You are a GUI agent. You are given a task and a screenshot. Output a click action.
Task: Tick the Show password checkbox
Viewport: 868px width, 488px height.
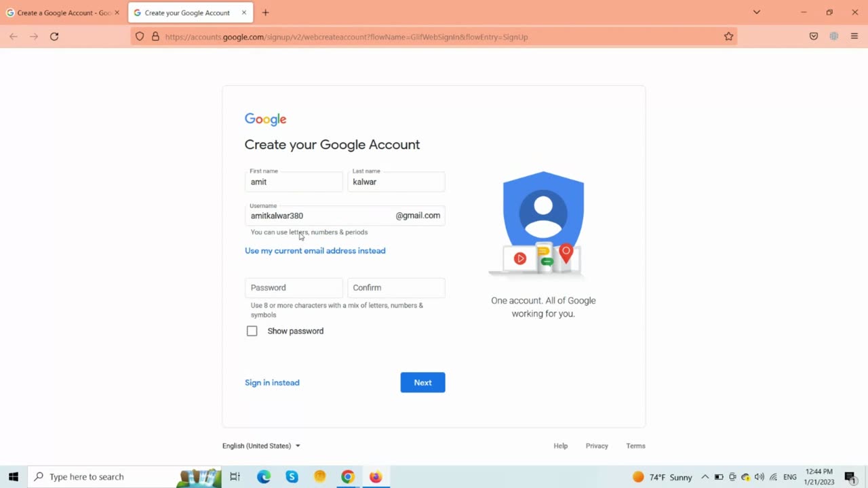pyautogui.click(x=252, y=331)
